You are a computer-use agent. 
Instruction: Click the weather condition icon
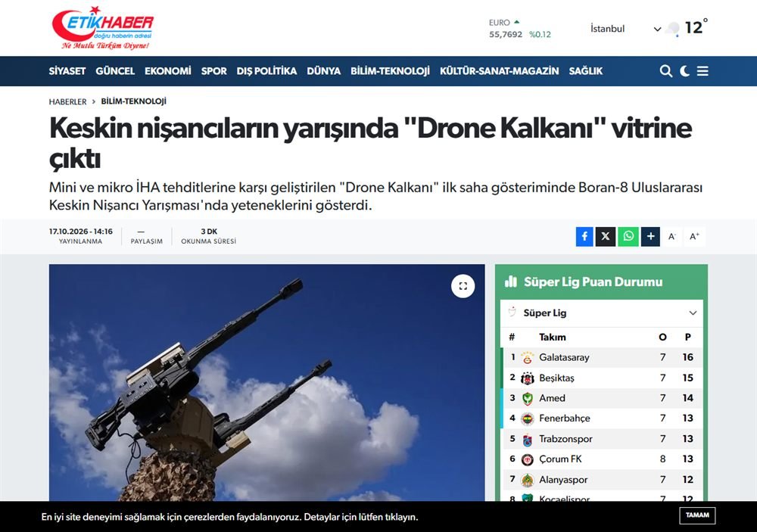point(672,29)
